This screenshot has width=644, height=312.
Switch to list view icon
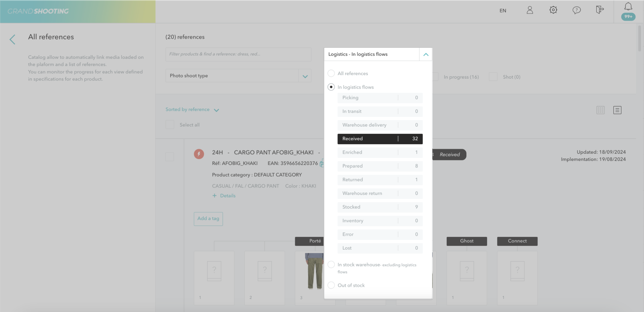pos(617,110)
